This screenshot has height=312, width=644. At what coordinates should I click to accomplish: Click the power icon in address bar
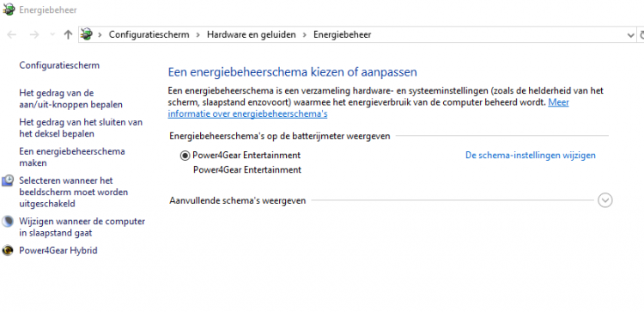tap(87, 34)
